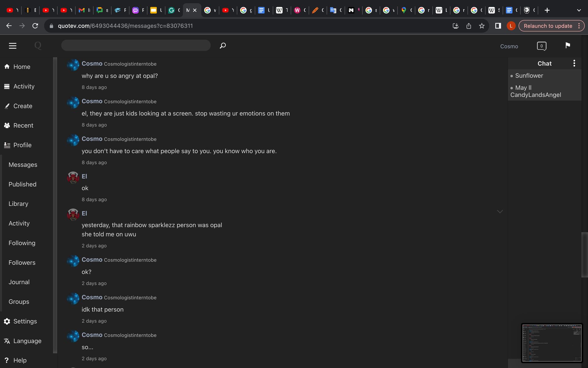This screenshot has width=588, height=368.
Task: Click Relaunch to update button
Action: (548, 26)
